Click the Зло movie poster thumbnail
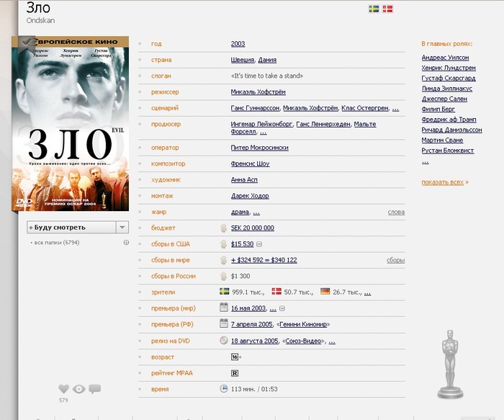This screenshot has width=504, height=420. coord(71,123)
